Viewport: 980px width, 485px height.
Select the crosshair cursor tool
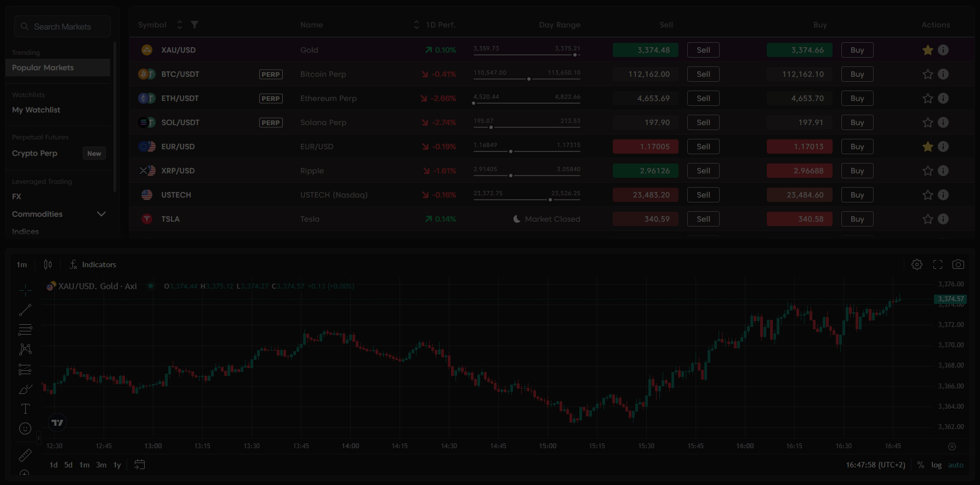point(25,290)
